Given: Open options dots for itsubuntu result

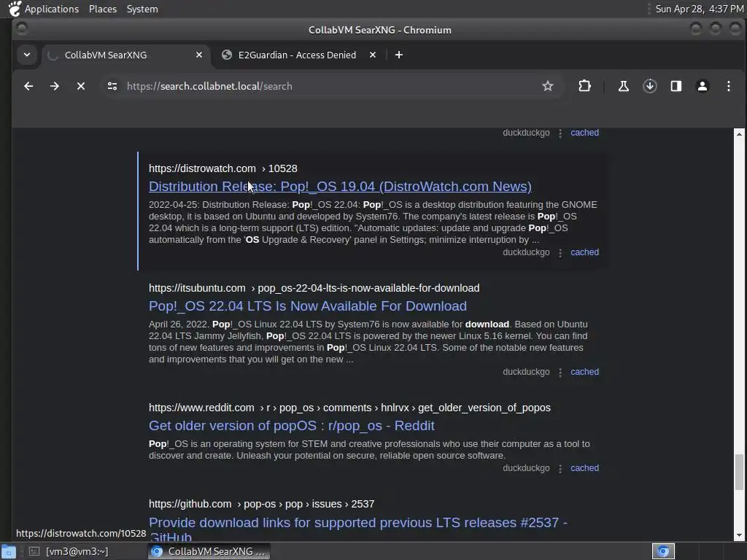Looking at the screenshot, I should click(560, 373).
